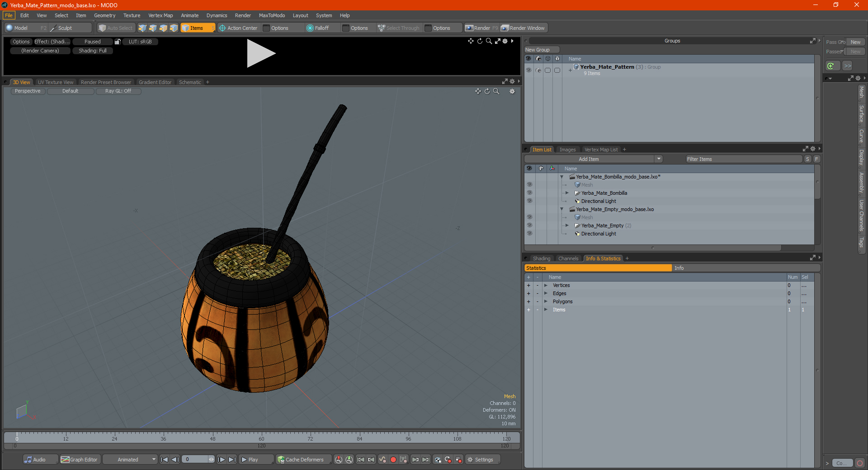This screenshot has height=470, width=868.
Task: Click the Render F9 camera icon
Action: click(x=469, y=28)
